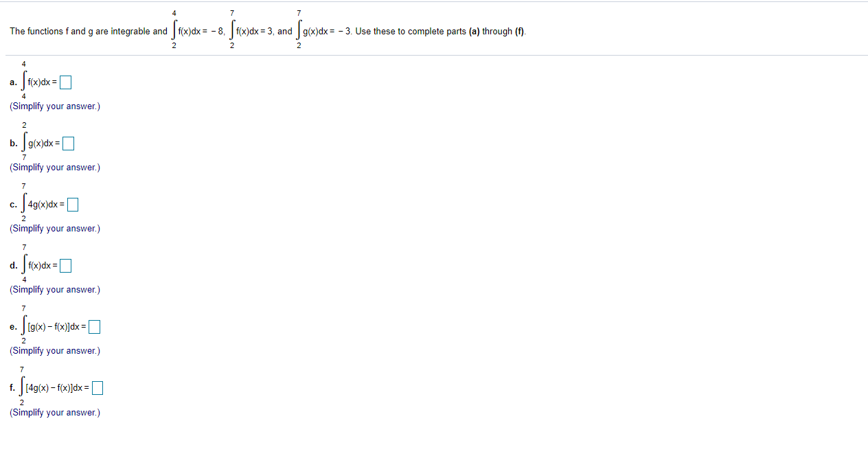Click the Simplify your answer hint under part f
This screenshot has width=868, height=467.
tap(54, 412)
